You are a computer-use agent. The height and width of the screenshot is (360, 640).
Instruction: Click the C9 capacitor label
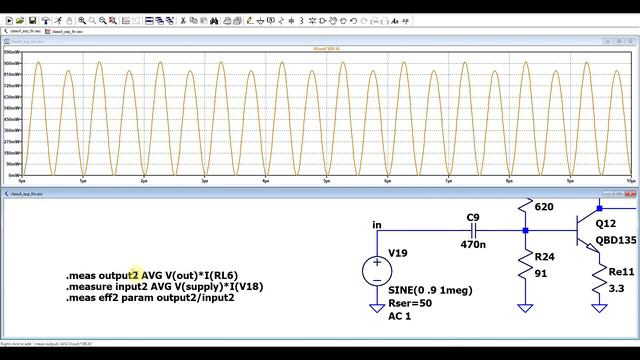[x=473, y=218]
